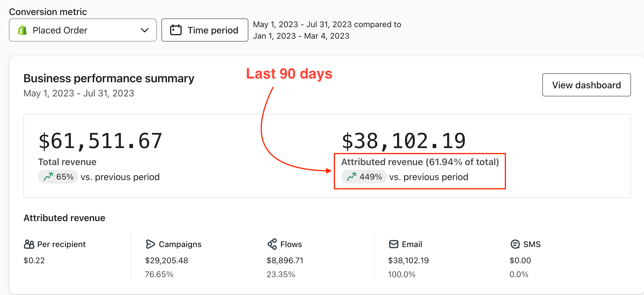
Task: Open the Time period picker
Action: [205, 30]
